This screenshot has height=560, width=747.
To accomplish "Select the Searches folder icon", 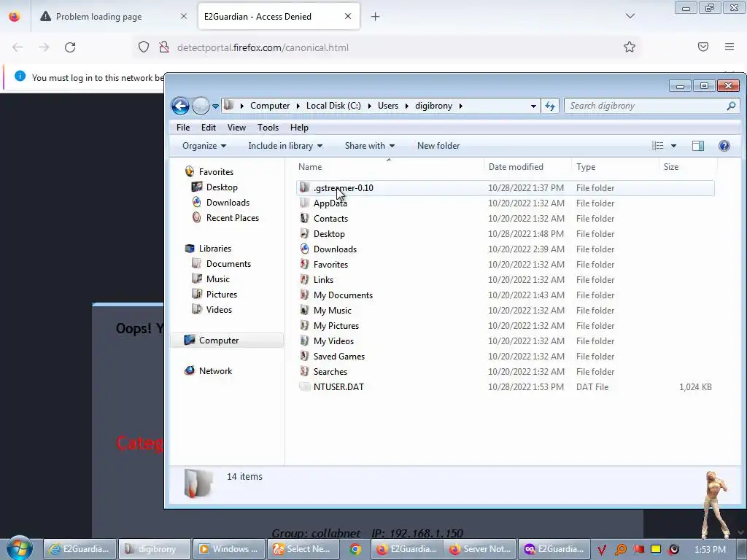I will coord(304,371).
